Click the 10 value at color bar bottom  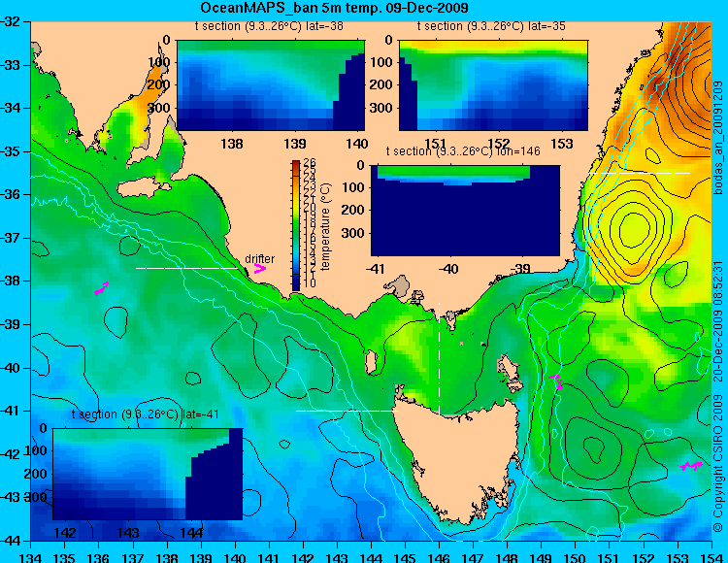tap(310, 283)
